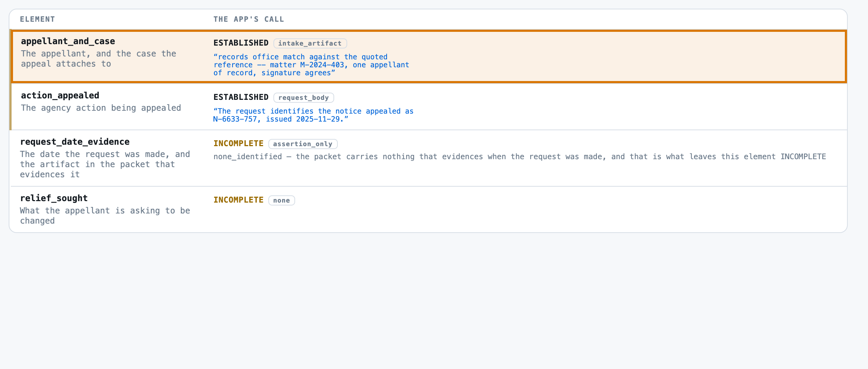Screen dimensions: 868x369
Task: Open the notice N-6633-757 quote link
Action: click(x=313, y=115)
